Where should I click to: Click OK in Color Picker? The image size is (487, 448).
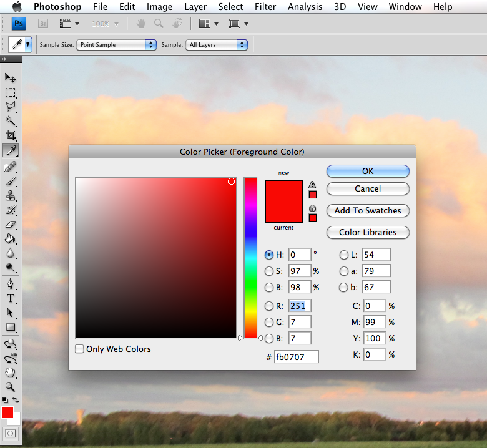(368, 172)
